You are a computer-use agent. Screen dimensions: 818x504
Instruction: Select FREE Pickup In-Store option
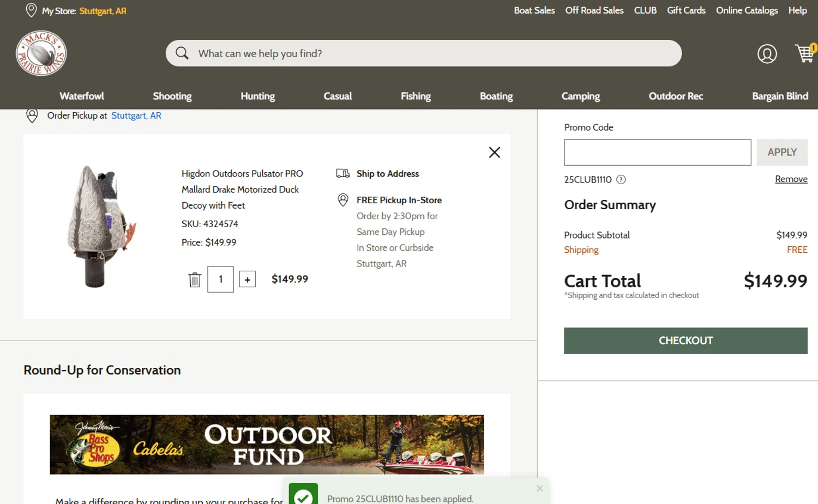click(x=399, y=200)
